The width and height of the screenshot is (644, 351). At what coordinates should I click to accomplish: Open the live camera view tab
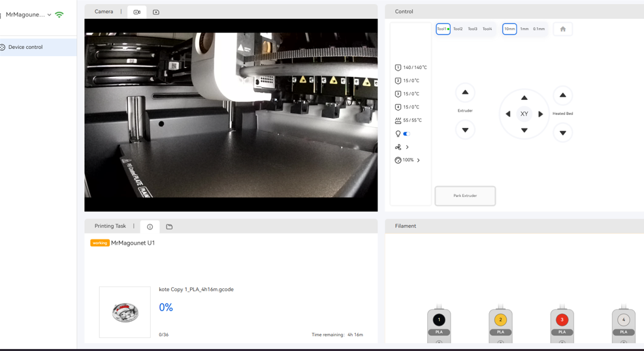(x=137, y=12)
